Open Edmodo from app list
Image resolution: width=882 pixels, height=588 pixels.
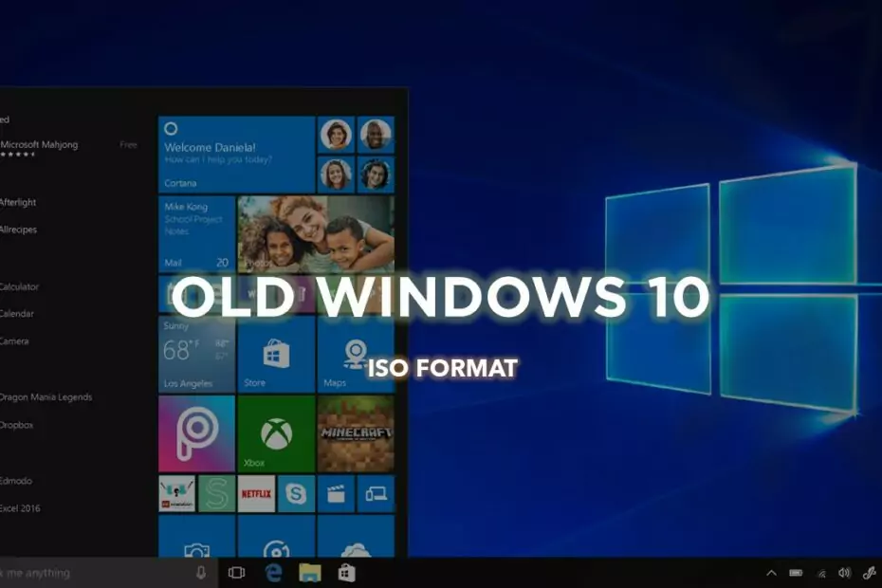pyautogui.click(x=16, y=481)
